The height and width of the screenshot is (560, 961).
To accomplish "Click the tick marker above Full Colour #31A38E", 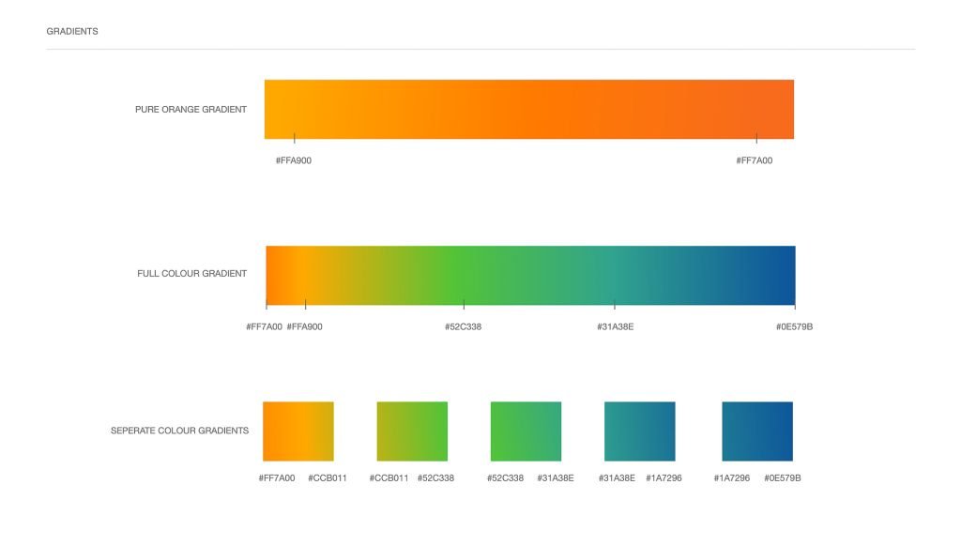I will [x=615, y=304].
